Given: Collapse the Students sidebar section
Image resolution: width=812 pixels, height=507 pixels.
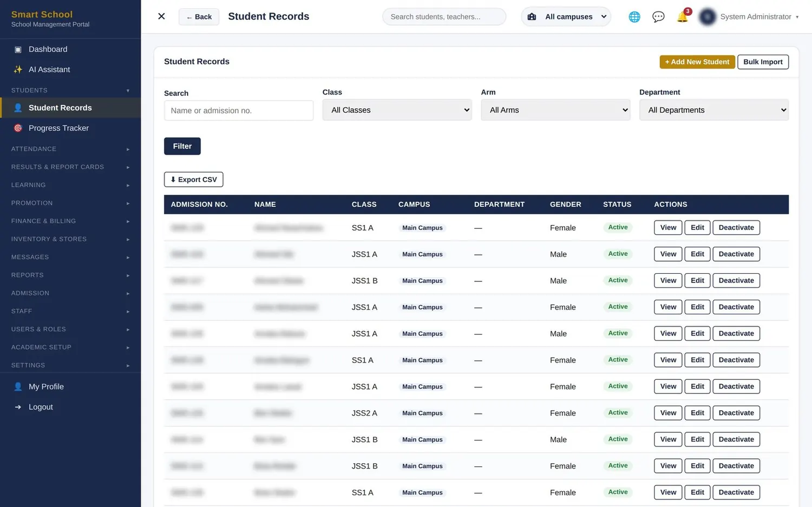Looking at the screenshot, I should click(70, 90).
